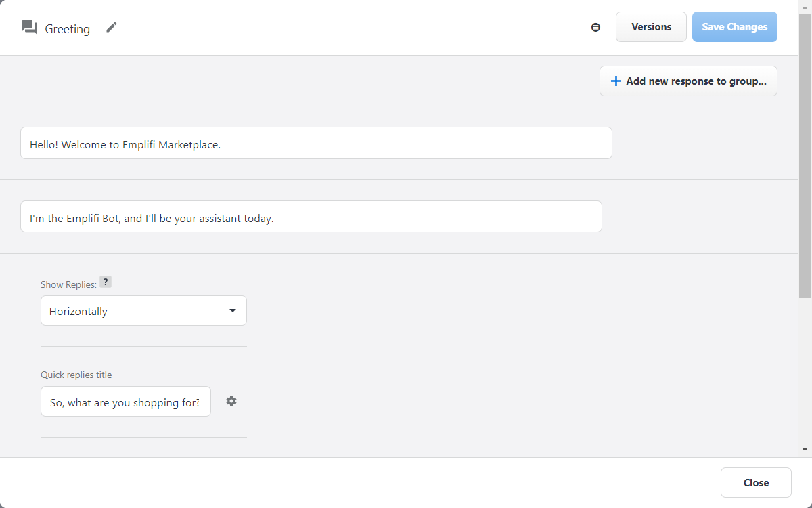Edit the 'I'm the Emplifi Bot' message
812x508 pixels.
coord(311,217)
